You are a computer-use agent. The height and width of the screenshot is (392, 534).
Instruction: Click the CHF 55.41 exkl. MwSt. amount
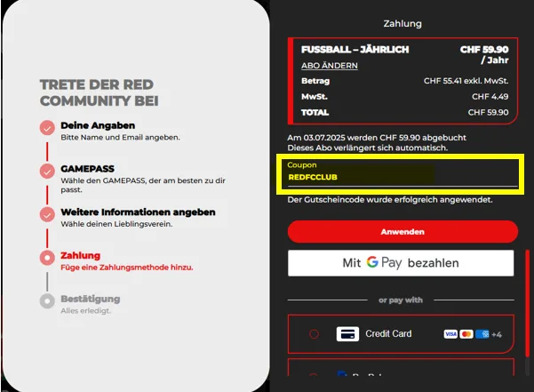pyautogui.click(x=466, y=81)
